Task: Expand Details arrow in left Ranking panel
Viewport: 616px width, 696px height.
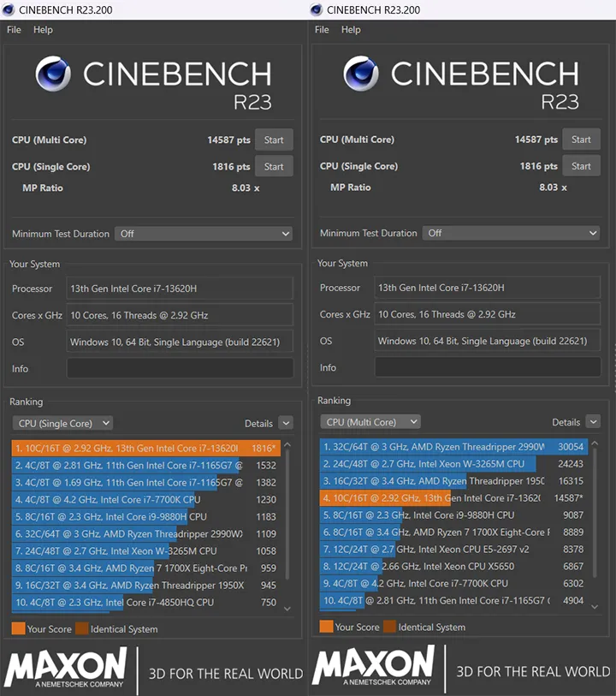Action: pyautogui.click(x=285, y=423)
